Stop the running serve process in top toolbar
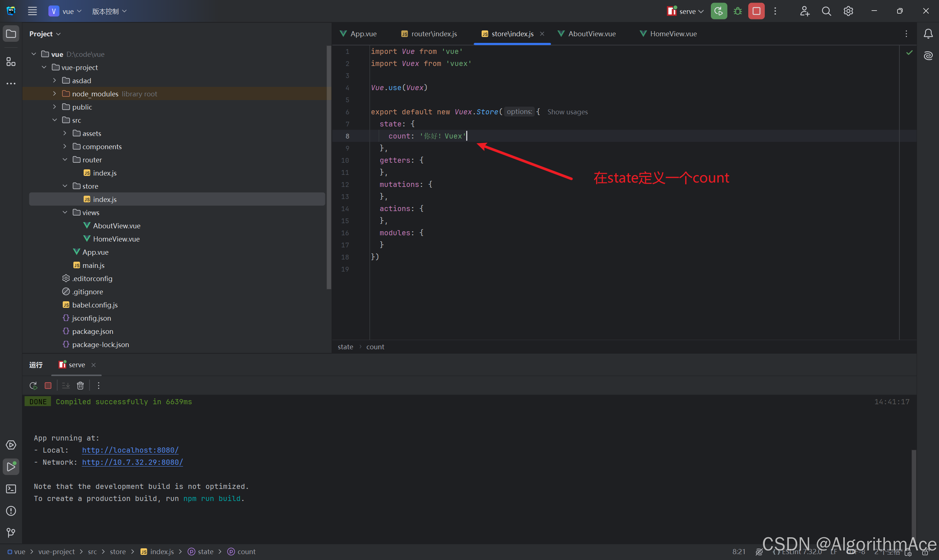This screenshot has width=939, height=560. tap(756, 11)
